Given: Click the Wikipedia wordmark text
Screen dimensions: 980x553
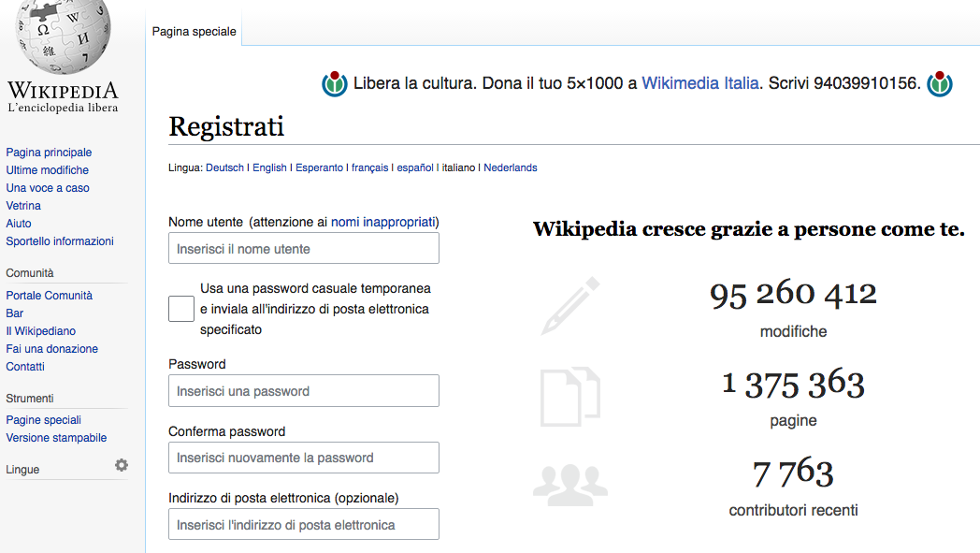Looking at the screenshot, I should click(63, 91).
